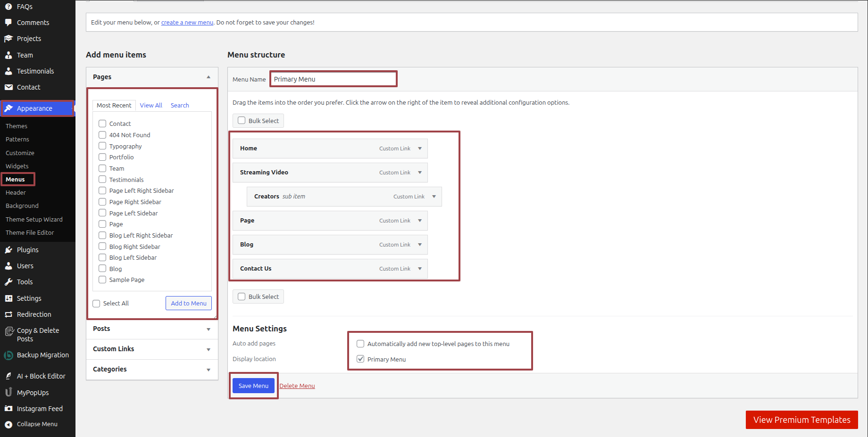Screen dimensions: 868x437
Task: Click the Copy & Delete Posts icon
Action: (x=9, y=331)
